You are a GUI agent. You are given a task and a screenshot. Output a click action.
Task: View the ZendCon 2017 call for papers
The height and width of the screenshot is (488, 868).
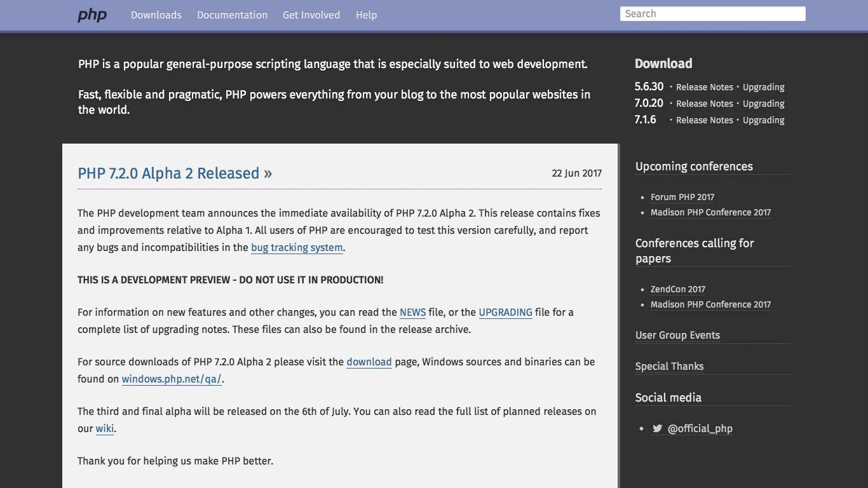677,289
